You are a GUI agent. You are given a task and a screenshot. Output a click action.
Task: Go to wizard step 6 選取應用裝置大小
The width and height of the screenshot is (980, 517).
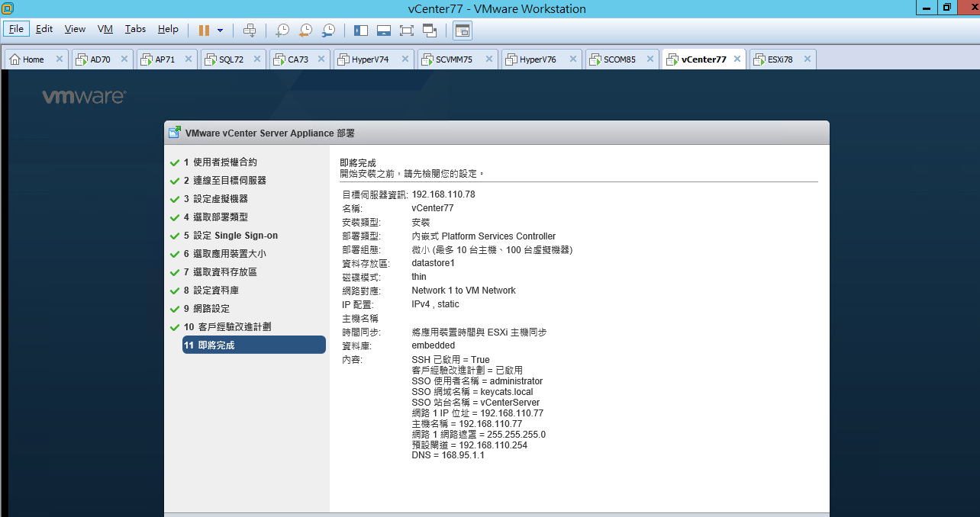pos(224,254)
